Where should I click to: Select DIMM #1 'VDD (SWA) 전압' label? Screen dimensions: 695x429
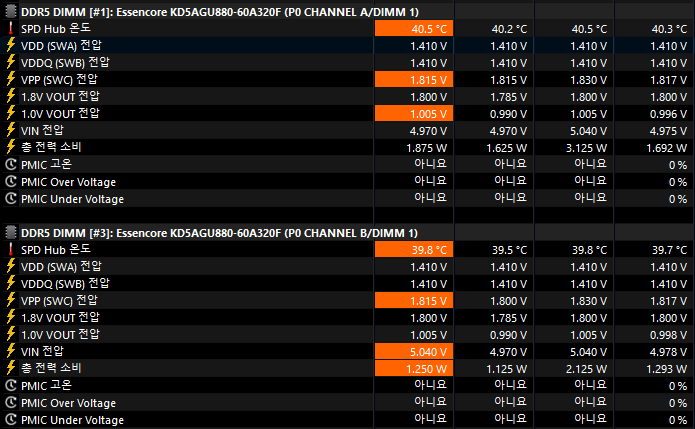pos(61,46)
